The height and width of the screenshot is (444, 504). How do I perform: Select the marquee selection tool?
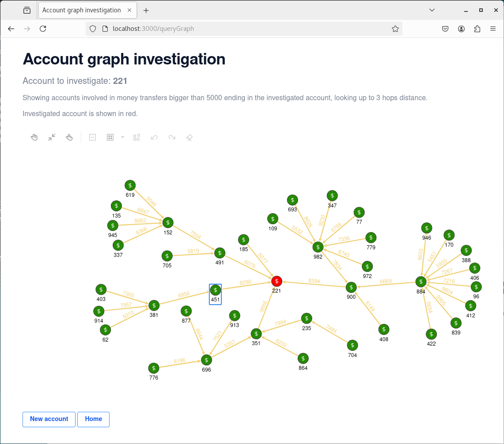[x=110, y=137]
